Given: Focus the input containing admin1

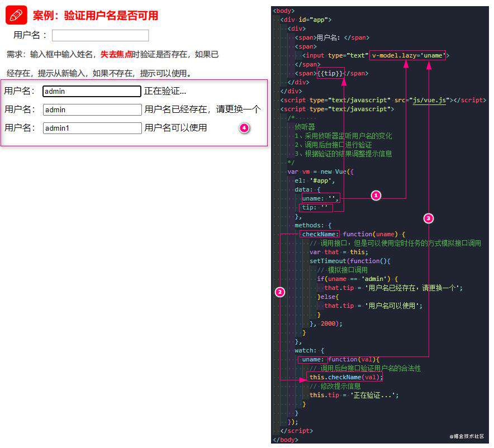Looking at the screenshot, I should [x=92, y=128].
